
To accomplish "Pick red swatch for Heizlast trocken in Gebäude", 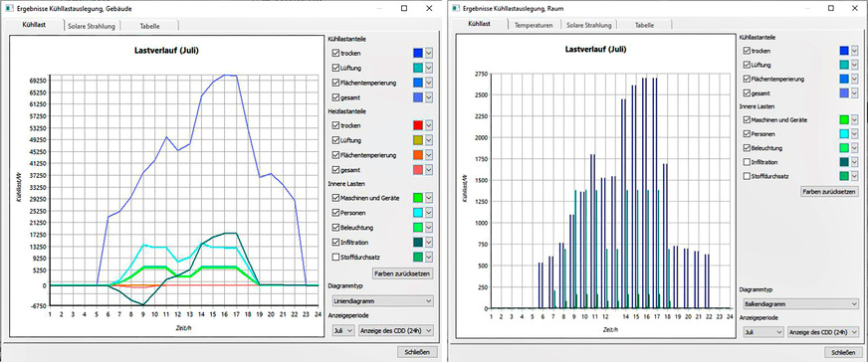I will pos(418,125).
